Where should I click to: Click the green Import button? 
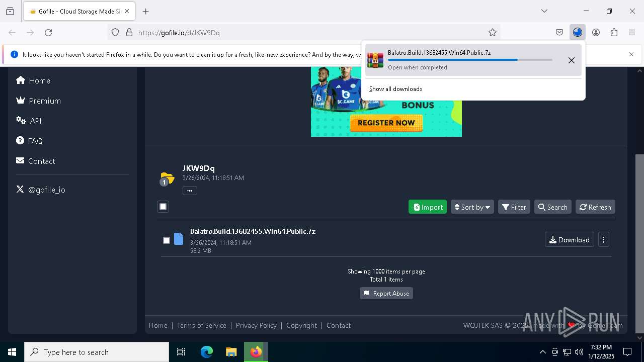coord(428,207)
